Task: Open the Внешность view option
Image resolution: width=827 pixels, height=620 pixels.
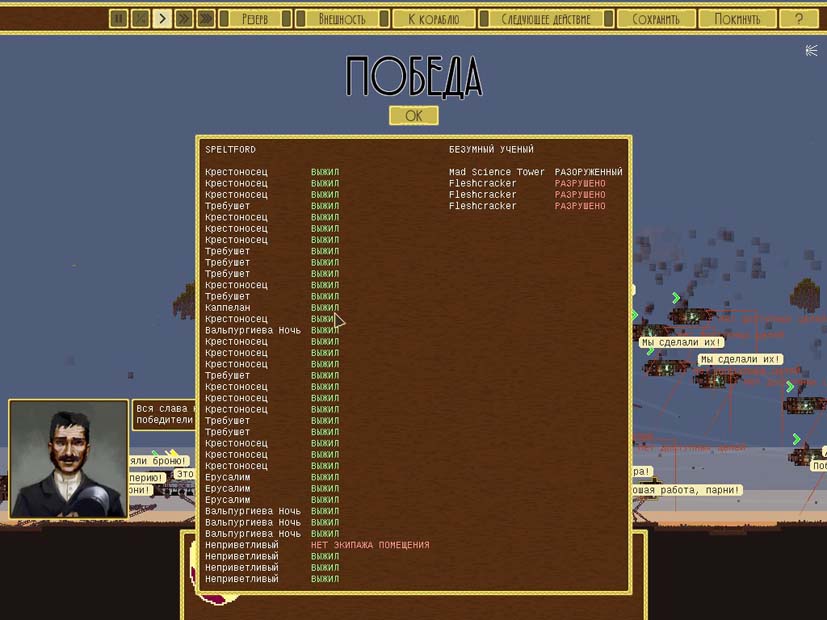Action: pyautogui.click(x=342, y=18)
